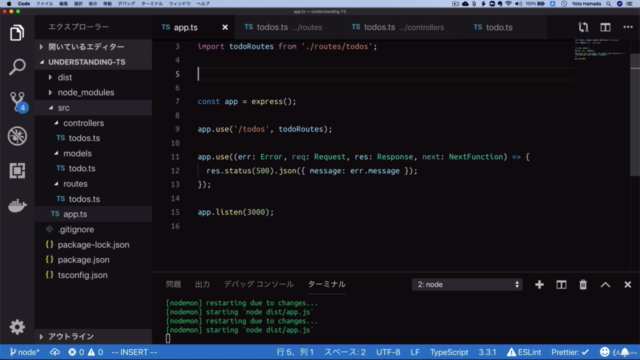640x360 pixels.
Task: Collapse the routes folder
Action: pos(93,184)
